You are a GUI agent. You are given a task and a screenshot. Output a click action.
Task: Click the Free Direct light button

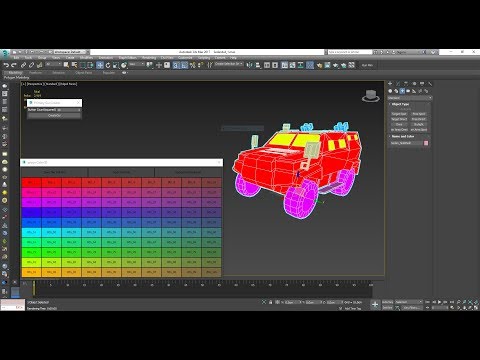coord(419,119)
